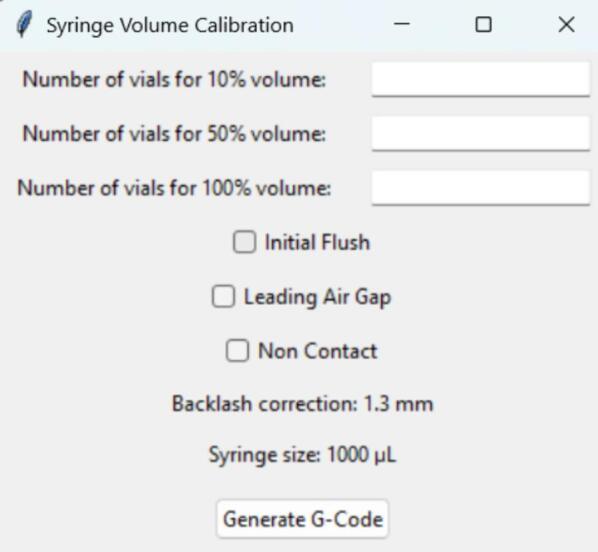The image size is (598, 552).
Task: Click the Syringe size 1000 µL text
Action: click(302, 455)
